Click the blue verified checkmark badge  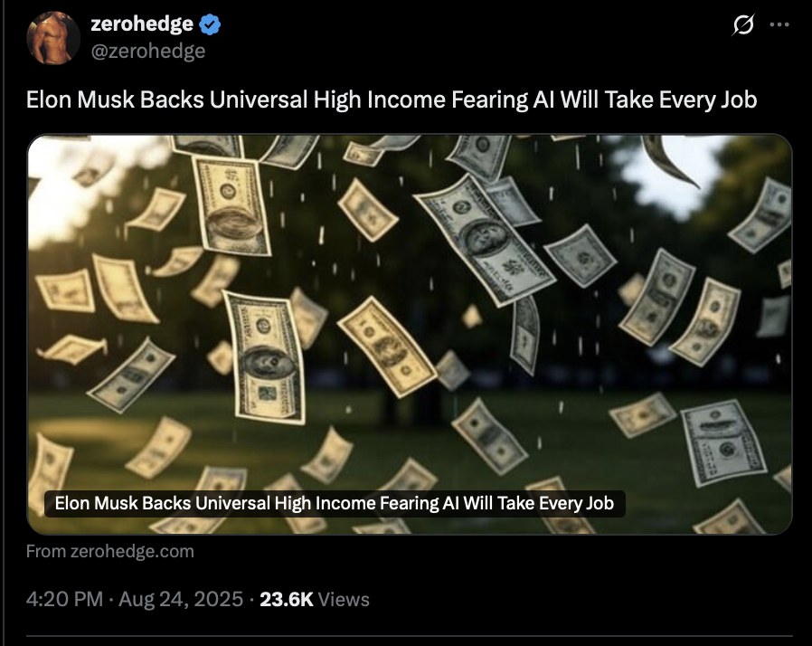click(210, 24)
